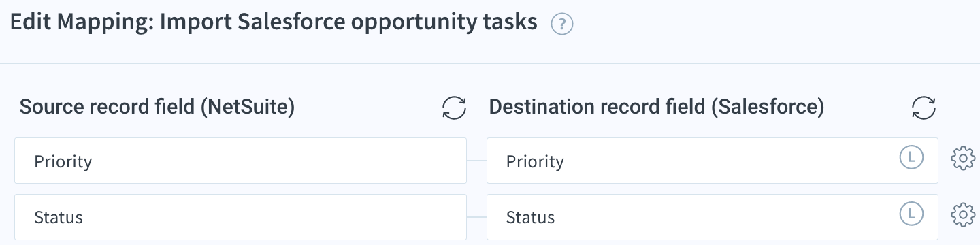This screenshot has width=980, height=245.
Task: Click the Status text in Salesforce column
Action: (530, 218)
